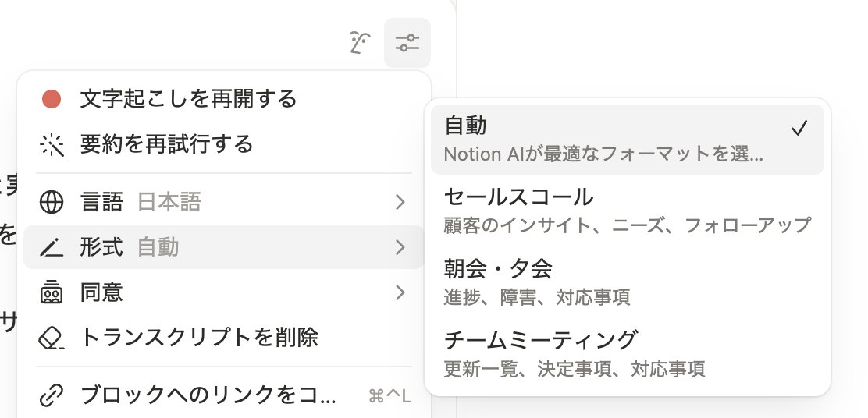Screen dimensions: 868x418
Task: Open the 言語 日本語 submenu row
Action: (x=224, y=202)
